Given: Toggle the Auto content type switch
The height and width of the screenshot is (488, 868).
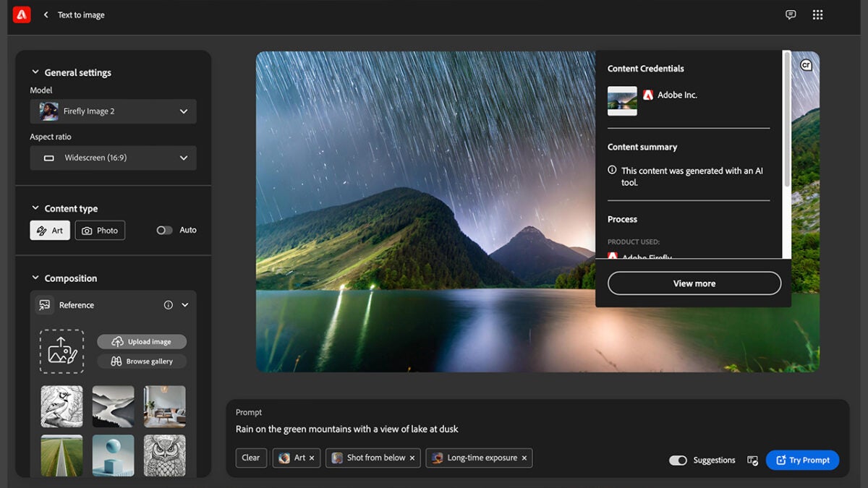Looking at the screenshot, I should coord(165,230).
